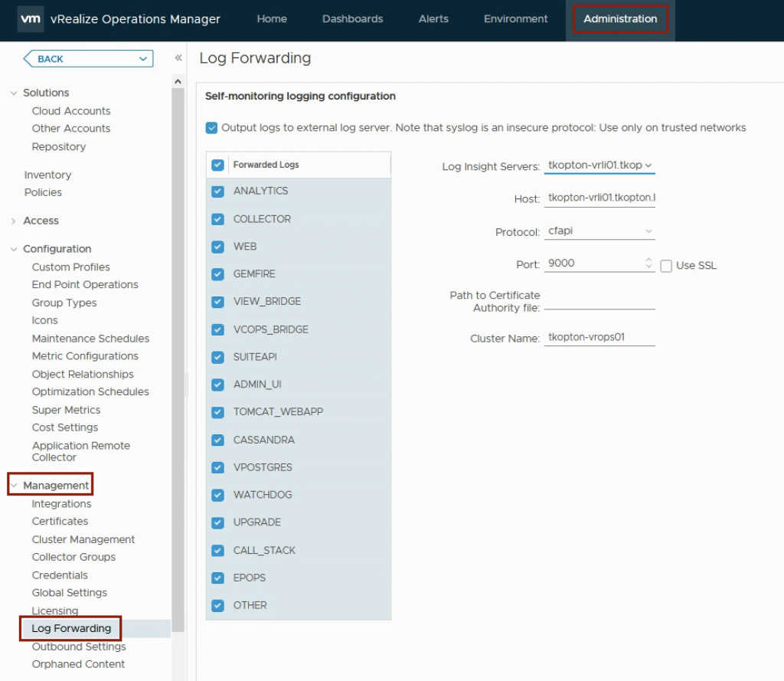Uncheck CALL_STACK log checkbox
This screenshot has height=681, width=784.
coord(217,551)
